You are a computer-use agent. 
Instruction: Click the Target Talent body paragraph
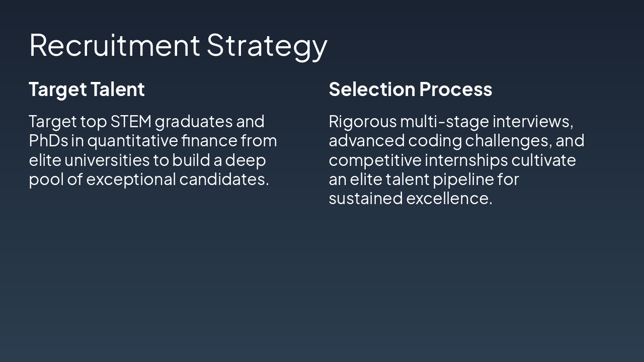[x=152, y=150]
